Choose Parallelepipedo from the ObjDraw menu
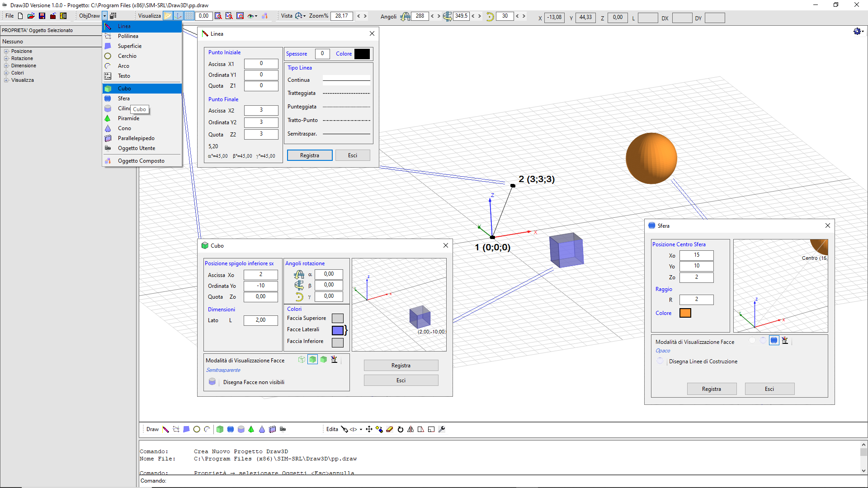Screen dimensions: 868x488 coord(142,138)
